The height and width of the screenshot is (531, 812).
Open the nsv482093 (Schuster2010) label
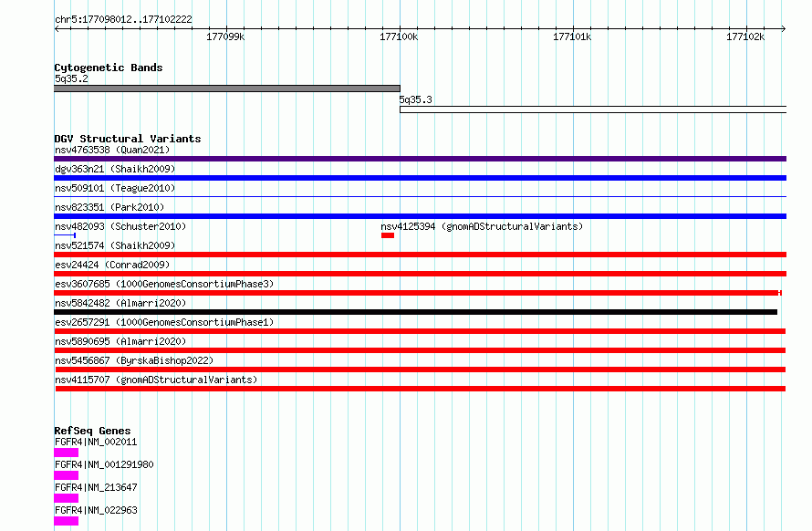tap(120, 227)
